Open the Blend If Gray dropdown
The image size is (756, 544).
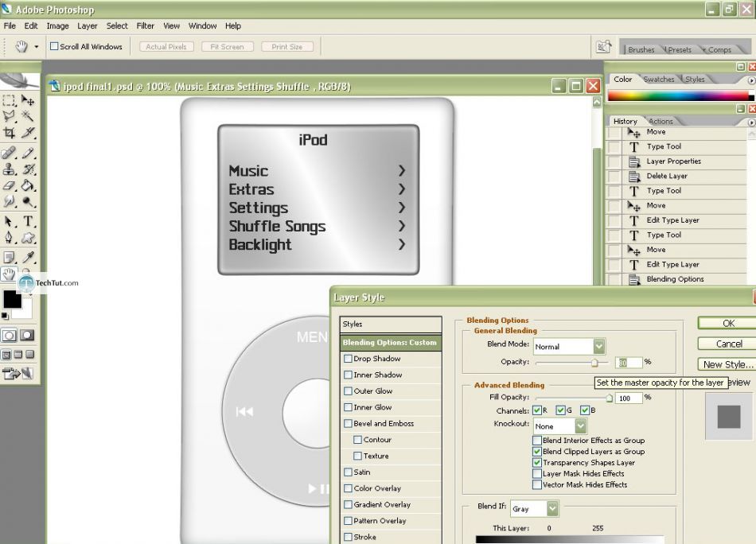[x=552, y=508]
